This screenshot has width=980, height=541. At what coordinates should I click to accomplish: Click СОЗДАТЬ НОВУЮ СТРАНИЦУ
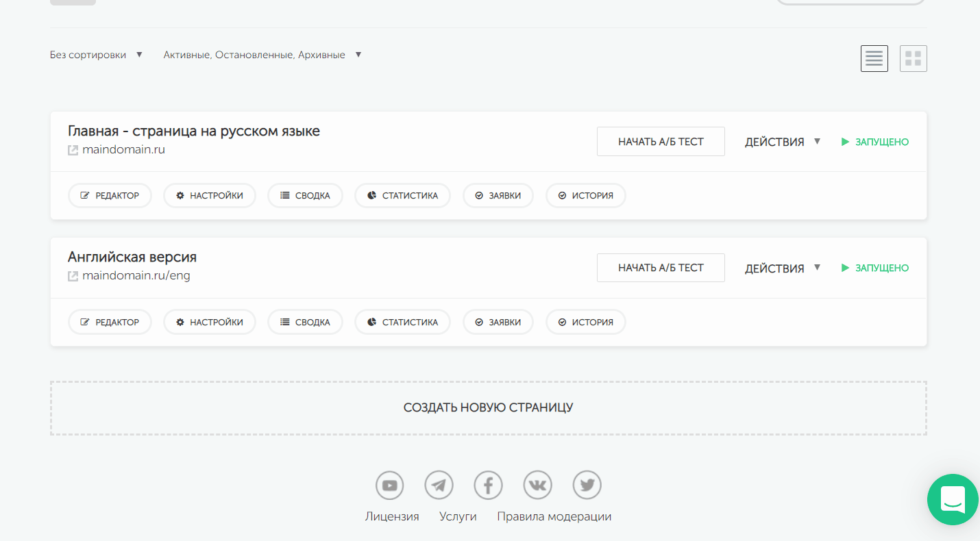point(488,408)
